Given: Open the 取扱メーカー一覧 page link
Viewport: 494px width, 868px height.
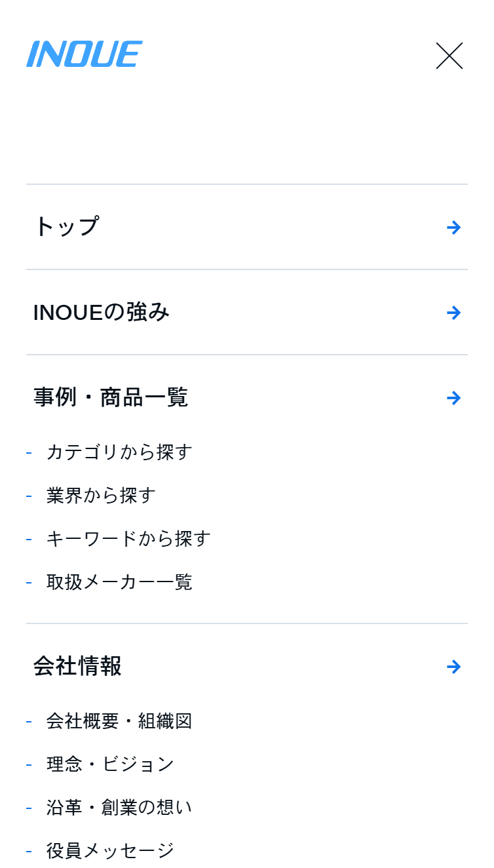Looking at the screenshot, I should [118, 582].
